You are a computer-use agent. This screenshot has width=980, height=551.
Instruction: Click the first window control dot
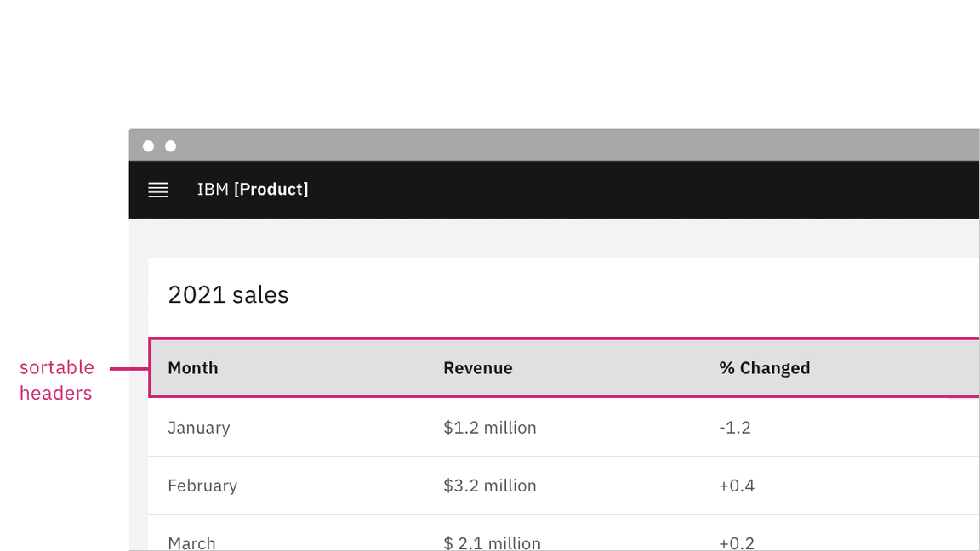[148, 146]
